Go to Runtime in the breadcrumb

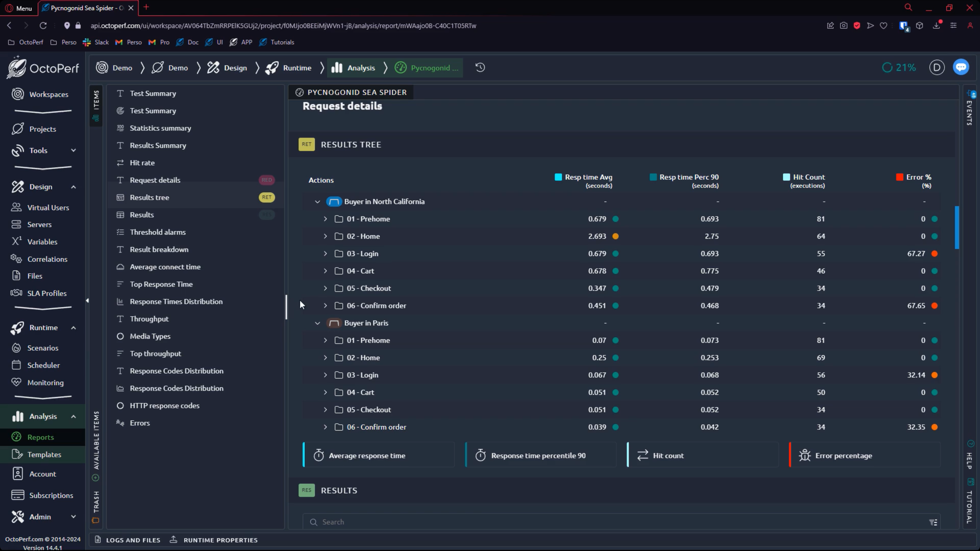click(288, 68)
